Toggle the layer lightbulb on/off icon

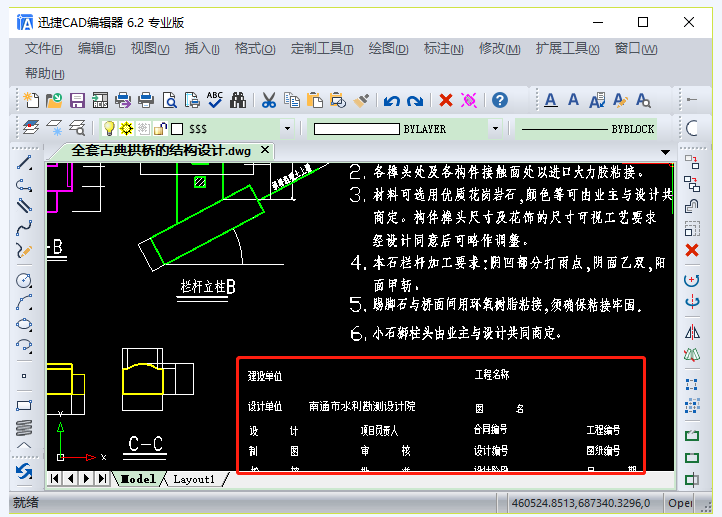pos(109,128)
